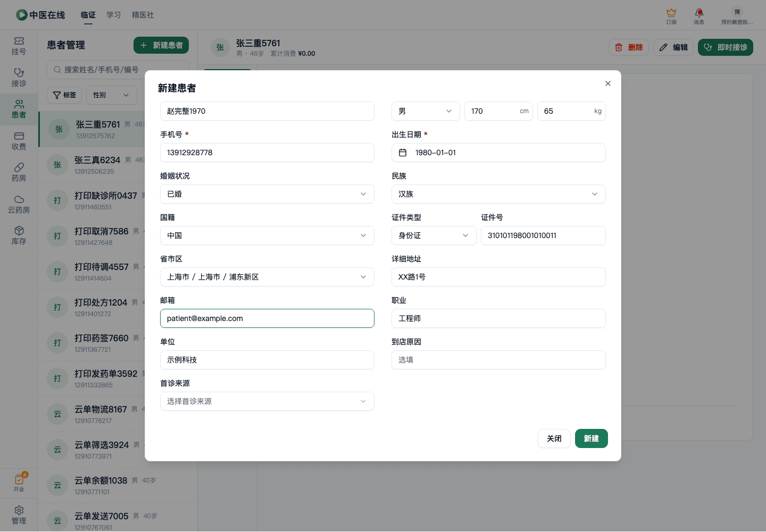The image size is (766, 532).
Task: Expand the 民族 dropdown showing 汉族
Action: click(498, 194)
